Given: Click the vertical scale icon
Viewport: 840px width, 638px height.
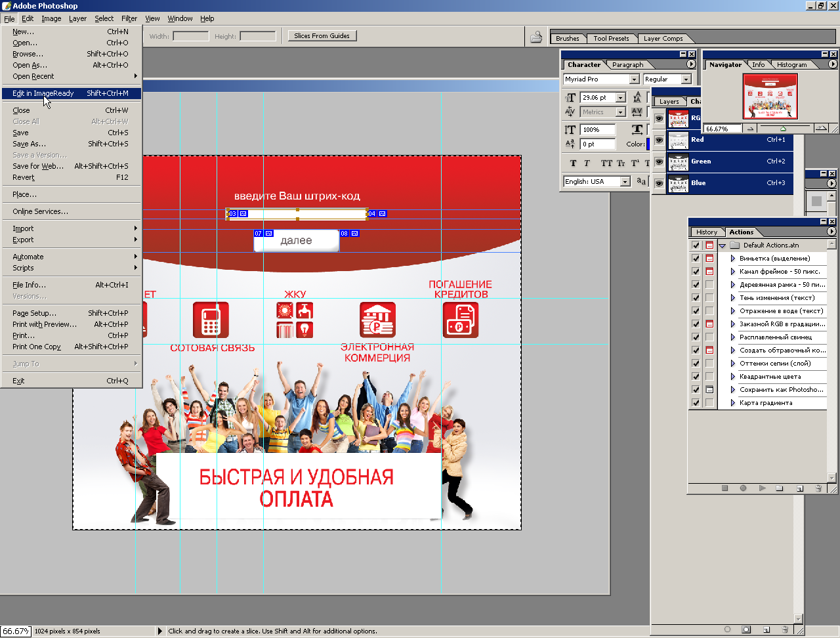Looking at the screenshot, I should (570, 130).
